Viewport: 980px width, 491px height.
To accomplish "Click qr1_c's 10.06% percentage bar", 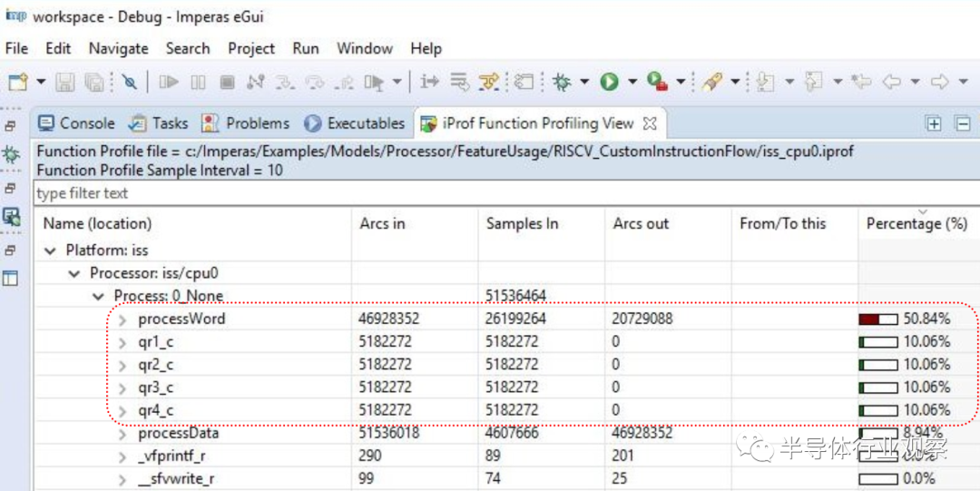I will (x=878, y=342).
